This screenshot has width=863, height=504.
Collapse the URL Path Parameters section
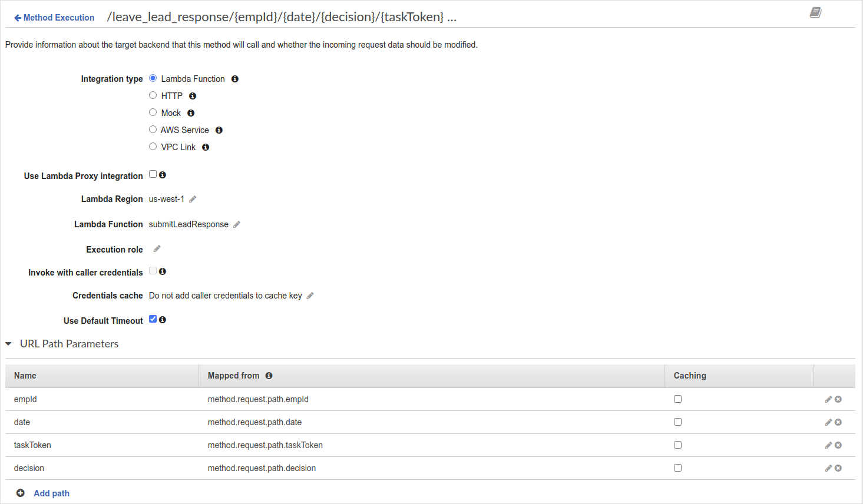[x=8, y=344]
